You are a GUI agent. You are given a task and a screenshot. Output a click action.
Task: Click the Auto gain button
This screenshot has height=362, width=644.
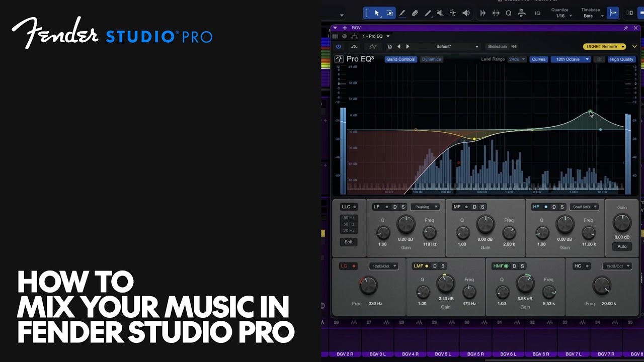coord(622,246)
